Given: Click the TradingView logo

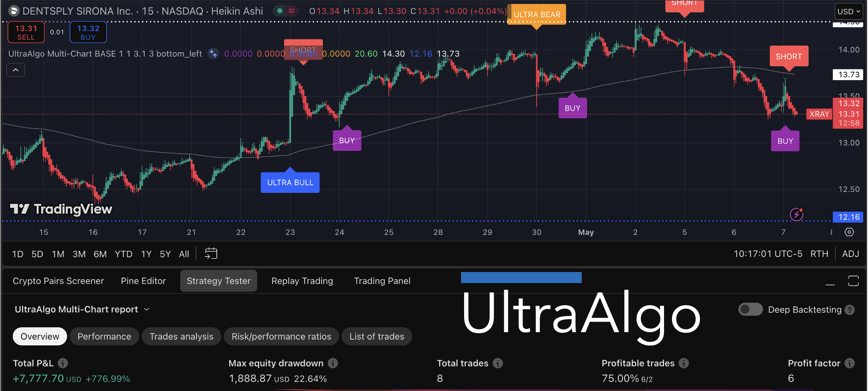Looking at the screenshot, I should click(x=61, y=209).
